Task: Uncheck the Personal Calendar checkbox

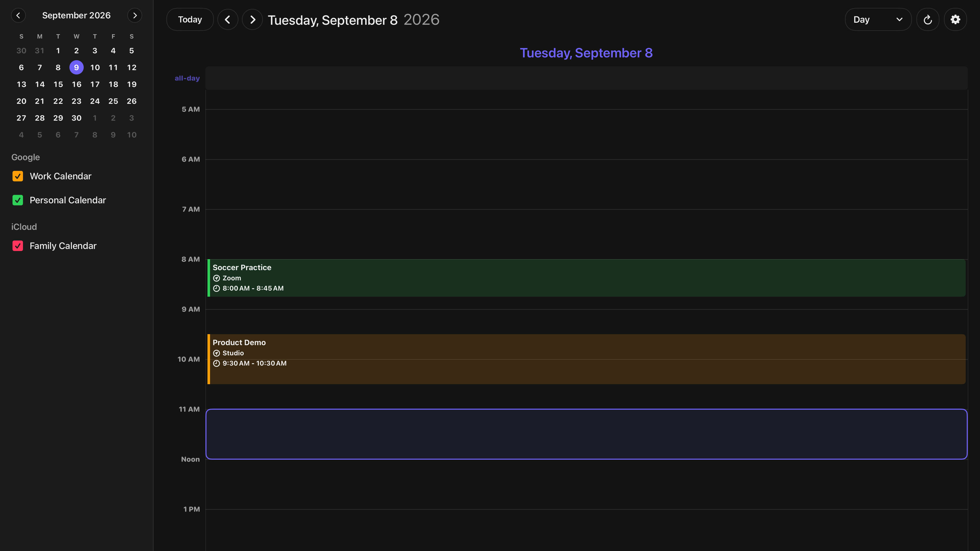Action: [x=18, y=200]
